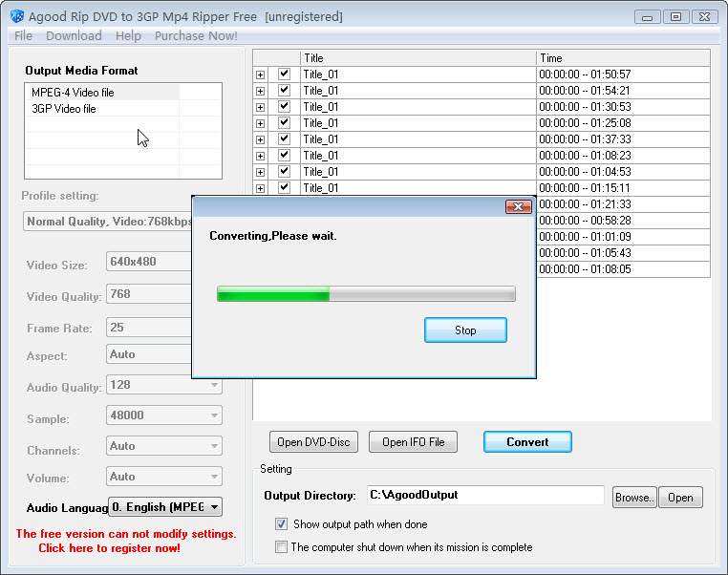Screen dimensions: 728x575
Task: Expand the title row ending 01:08:23
Action: [261, 156]
